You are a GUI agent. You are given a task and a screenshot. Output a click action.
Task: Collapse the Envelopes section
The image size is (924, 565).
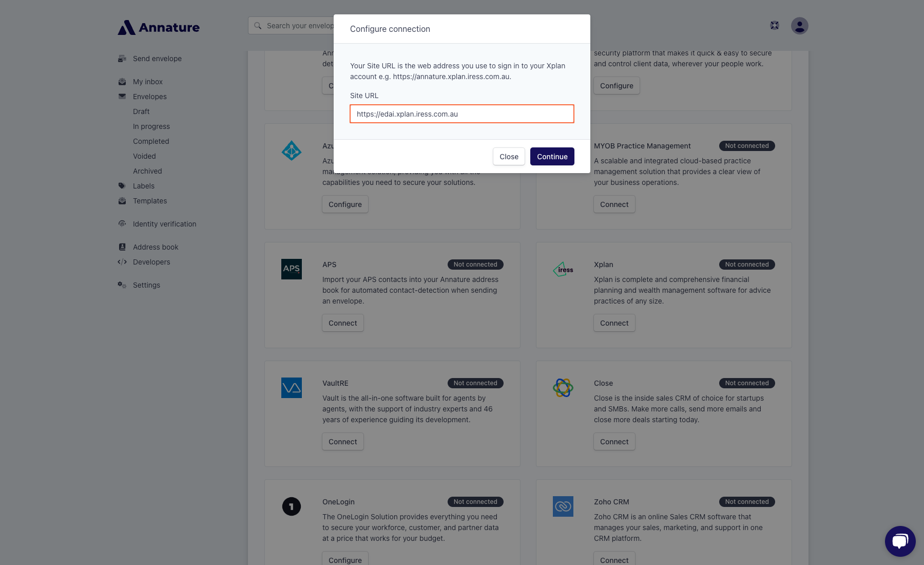(149, 96)
